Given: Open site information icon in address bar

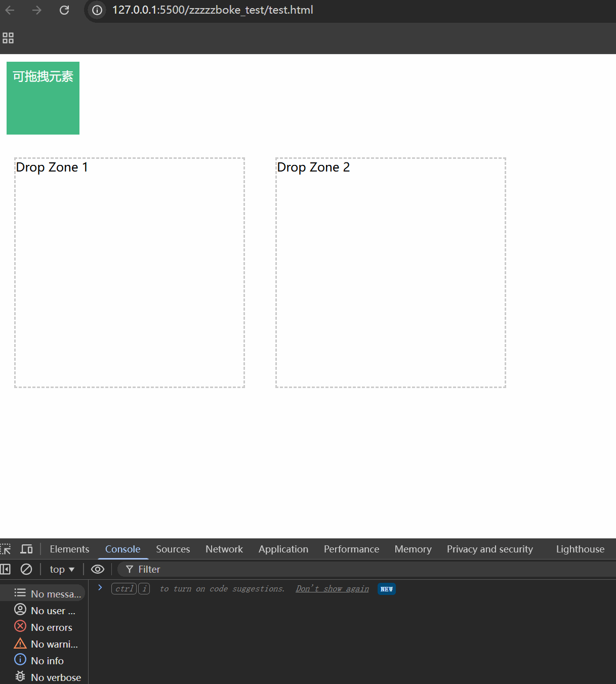Looking at the screenshot, I should coord(97,10).
